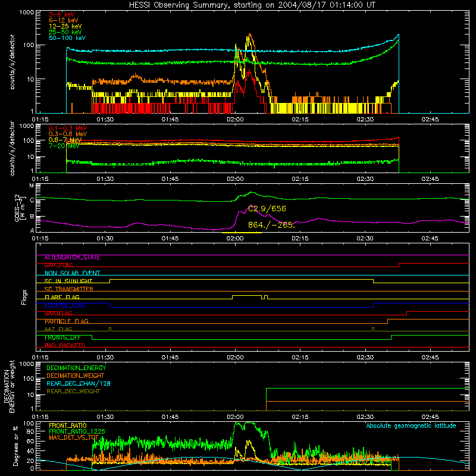The width and height of the screenshot is (476, 476).
Task: Select the AAZ_FLAG label
Action: click(x=58, y=329)
